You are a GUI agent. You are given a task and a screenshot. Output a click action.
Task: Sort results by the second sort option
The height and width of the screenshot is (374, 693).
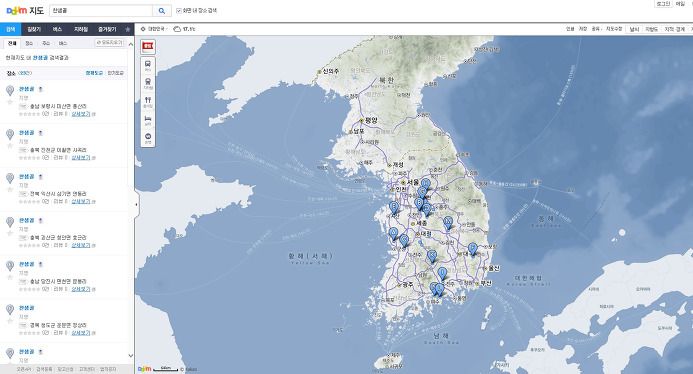(116, 73)
